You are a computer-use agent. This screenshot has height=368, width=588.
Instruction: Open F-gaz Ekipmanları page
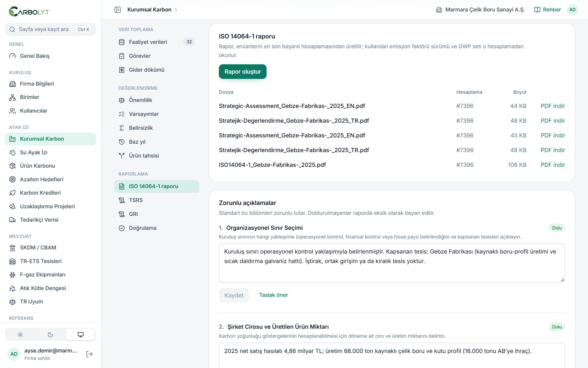click(x=50, y=275)
